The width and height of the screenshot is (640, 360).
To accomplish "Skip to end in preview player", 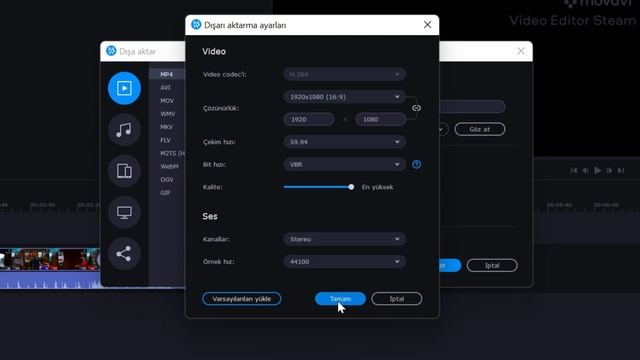I will (621, 171).
